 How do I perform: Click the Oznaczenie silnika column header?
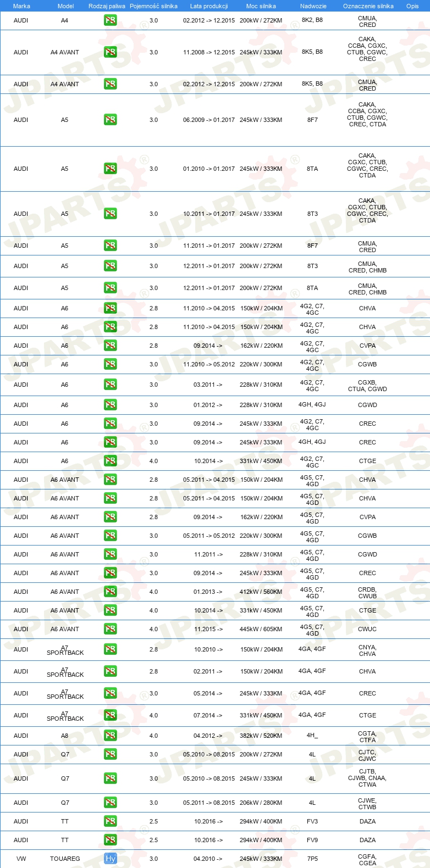point(368,6)
